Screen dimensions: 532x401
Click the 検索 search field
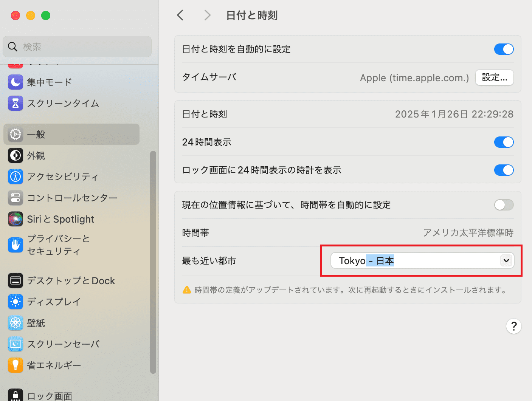[x=77, y=46]
